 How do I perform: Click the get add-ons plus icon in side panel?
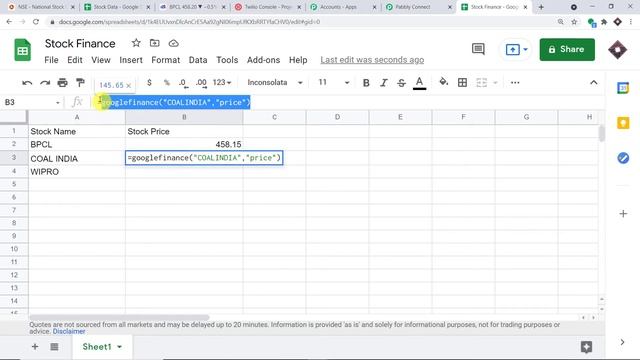coord(623,213)
